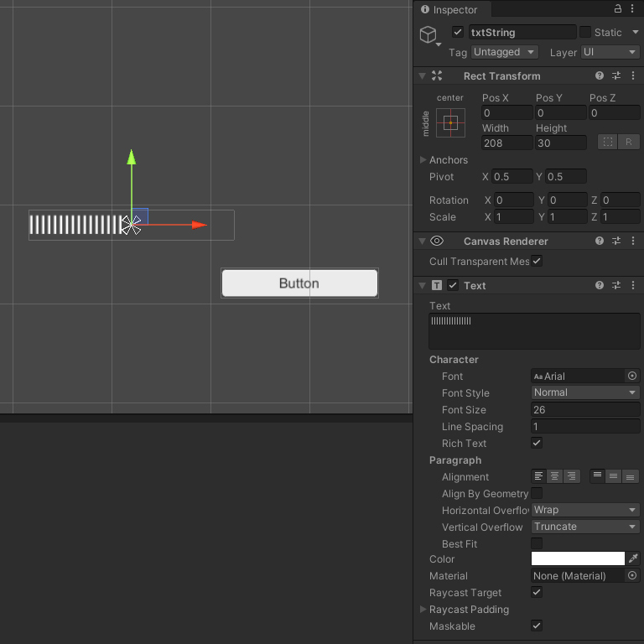Screen dimensions: 644x644
Task: Expand the Anchors section
Action: 423,159
